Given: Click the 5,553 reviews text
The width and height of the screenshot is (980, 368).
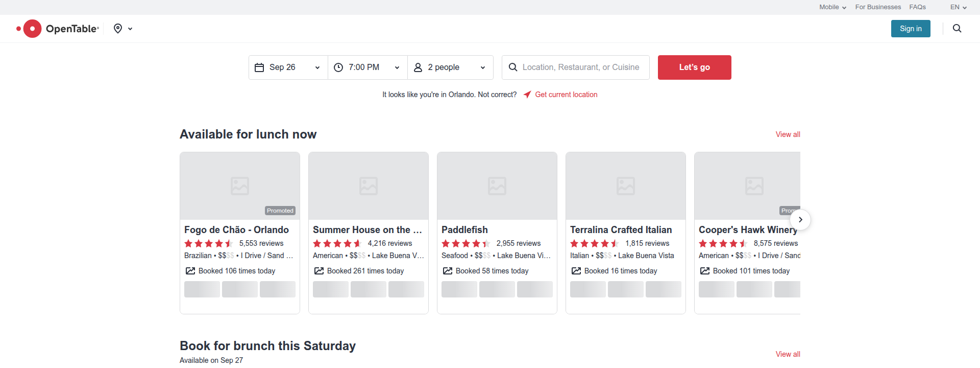Looking at the screenshot, I should (261, 243).
